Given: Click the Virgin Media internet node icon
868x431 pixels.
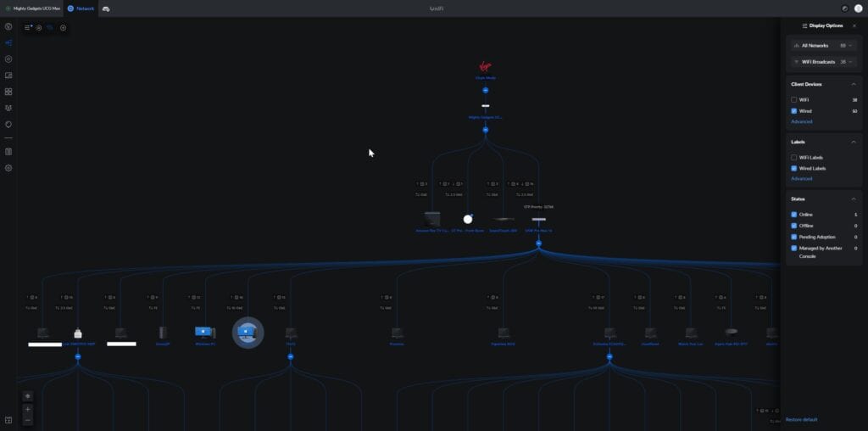Looking at the screenshot, I should pyautogui.click(x=486, y=66).
